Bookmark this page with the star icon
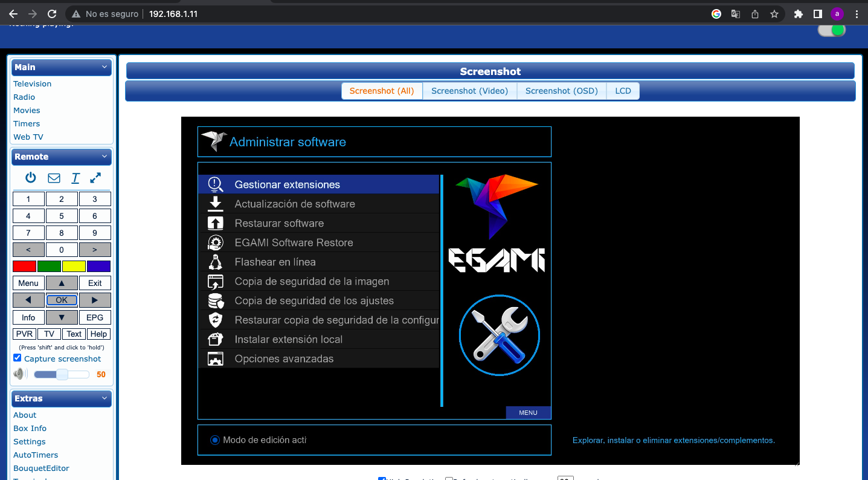The width and height of the screenshot is (868, 480). coord(774,14)
